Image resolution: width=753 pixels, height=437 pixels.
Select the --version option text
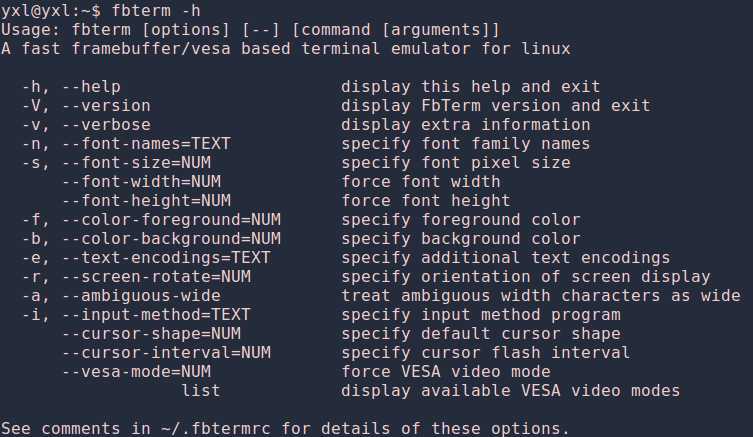106,106
